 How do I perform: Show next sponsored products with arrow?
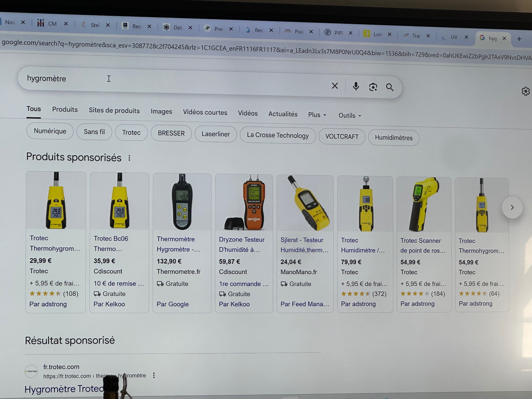pyautogui.click(x=512, y=207)
